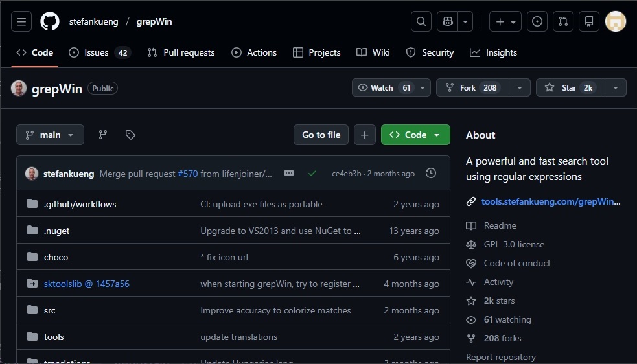Open commit 'CI: upload exe files as portable'
The height and width of the screenshot is (364, 637).
[x=261, y=204]
